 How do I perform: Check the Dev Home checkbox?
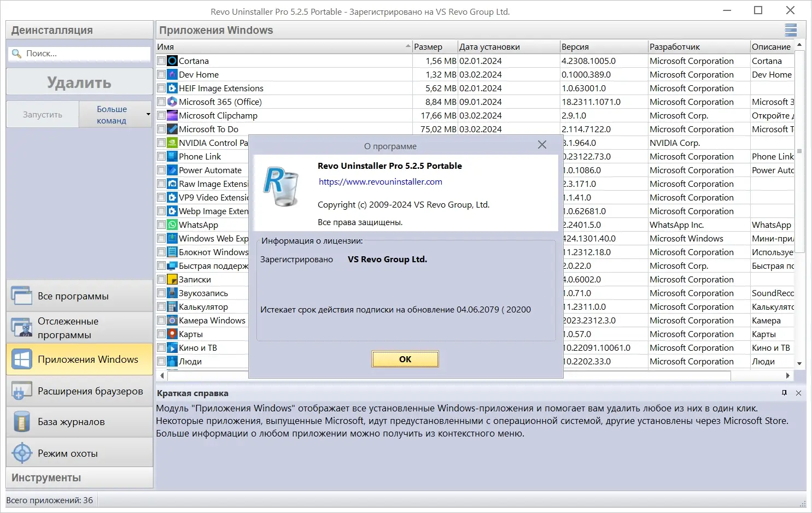pos(161,74)
